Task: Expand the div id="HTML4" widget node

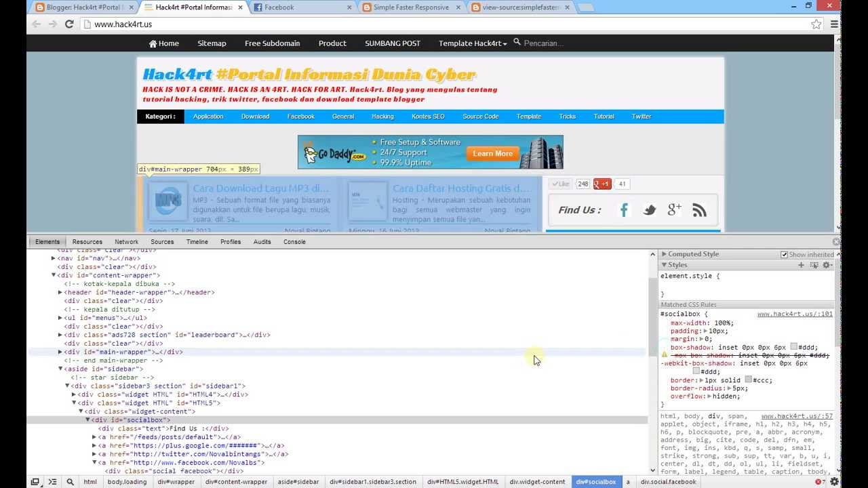Action: click(x=74, y=394)
